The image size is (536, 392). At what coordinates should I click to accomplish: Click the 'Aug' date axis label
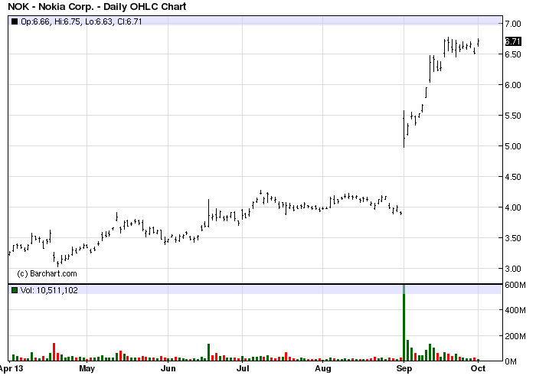(x=323, y=368)
